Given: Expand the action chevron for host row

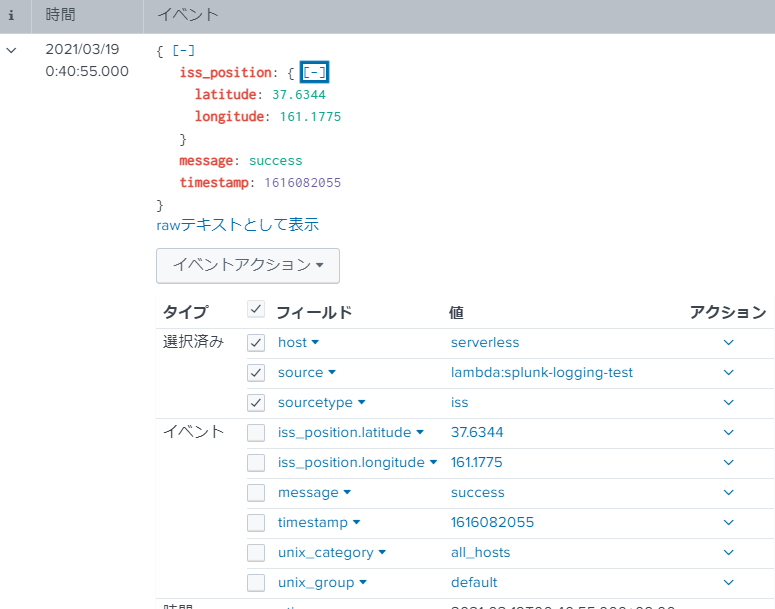Looking at the screenshot, I should tap(729, 343).
